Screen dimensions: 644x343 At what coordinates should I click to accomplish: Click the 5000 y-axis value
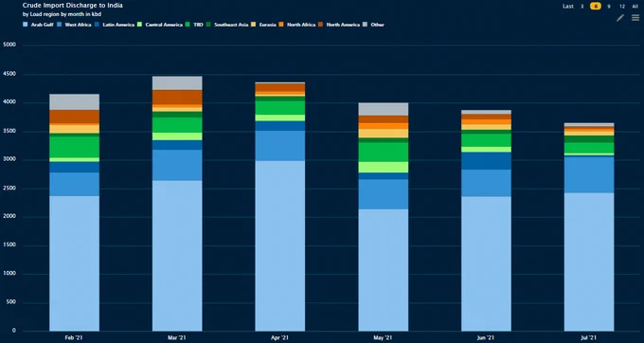pyautogui.click(x=9, y=45)
